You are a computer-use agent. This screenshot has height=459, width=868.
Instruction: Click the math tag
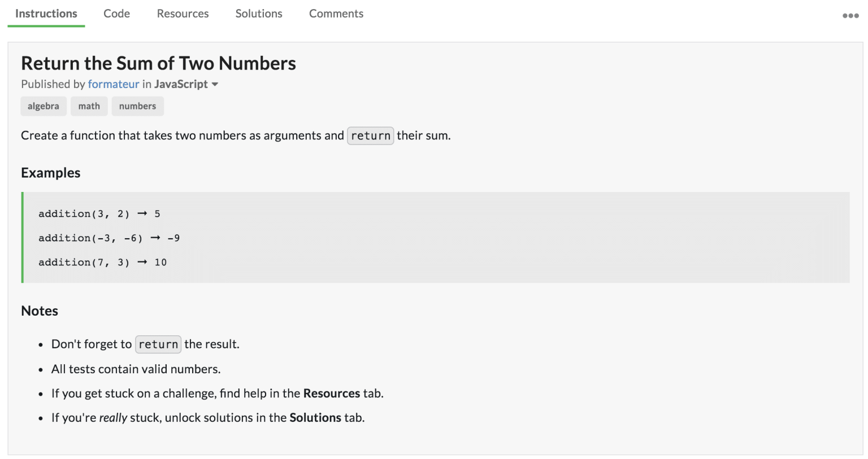point(89,106)
